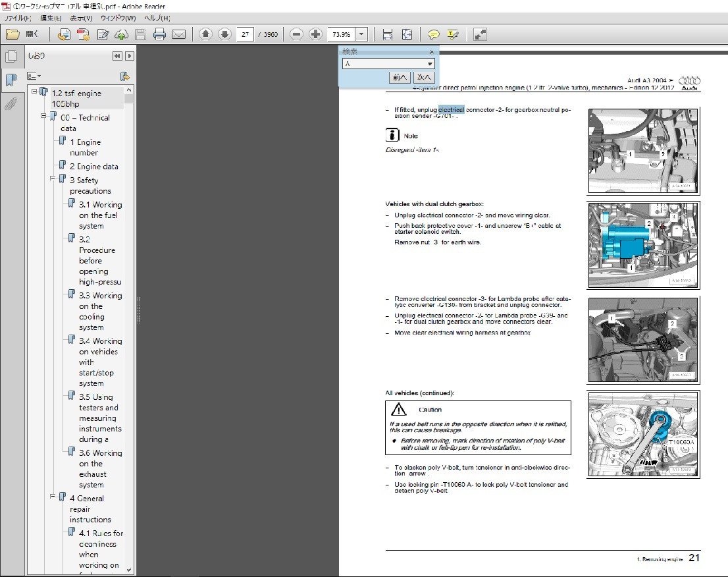This screenshot has width=728, height=577.
Task: Click the open file folder icon
Action: (13, 34)
